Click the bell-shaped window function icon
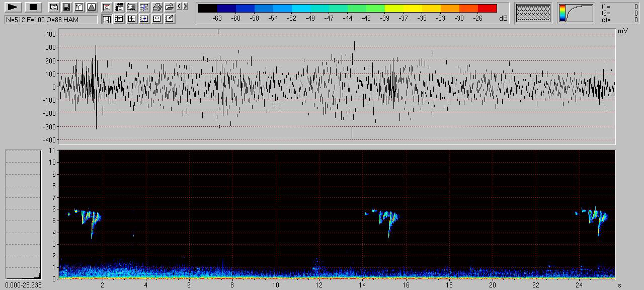Viewport: 644px width, 290px height. click(x=91, y=7)
